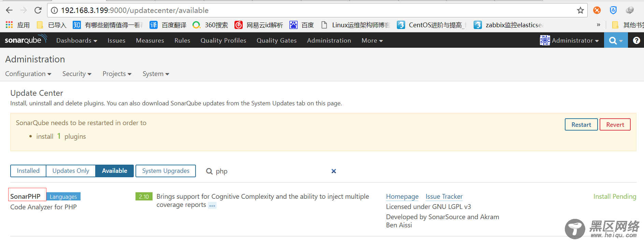The image size is (644, 241).
Task: Open the SonarPHP Homepage link
Action: click(402, 196)
